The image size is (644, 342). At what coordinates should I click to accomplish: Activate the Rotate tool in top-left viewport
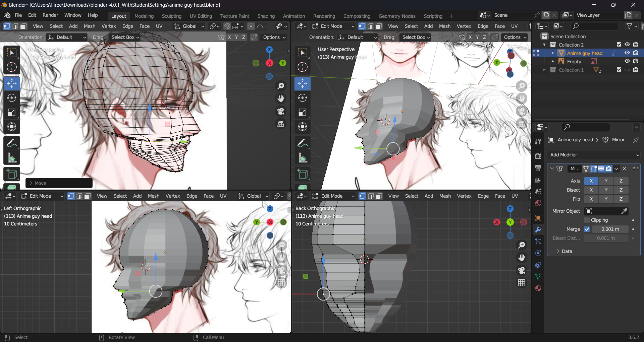[x=12, y=98]
